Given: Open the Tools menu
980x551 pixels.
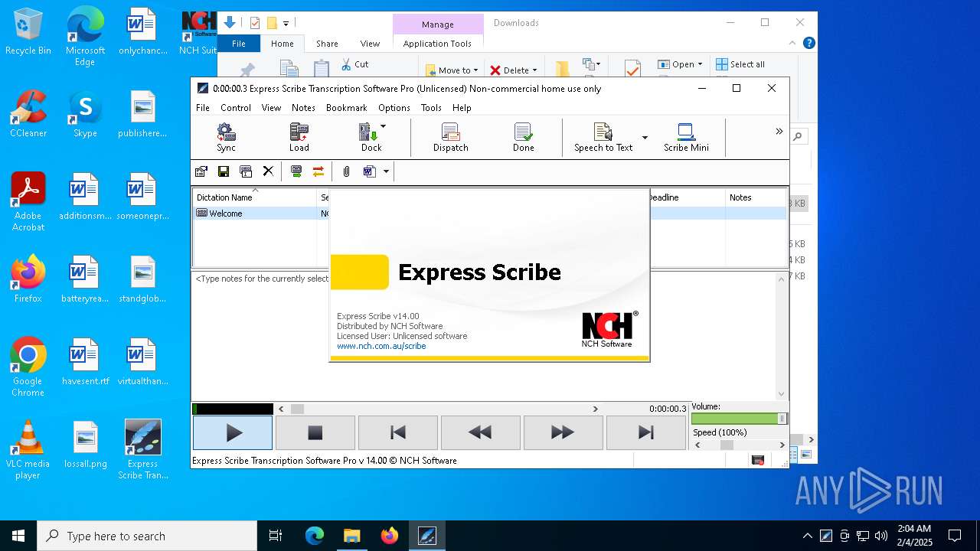Looking at the screenshot, I should pos(431,108).
